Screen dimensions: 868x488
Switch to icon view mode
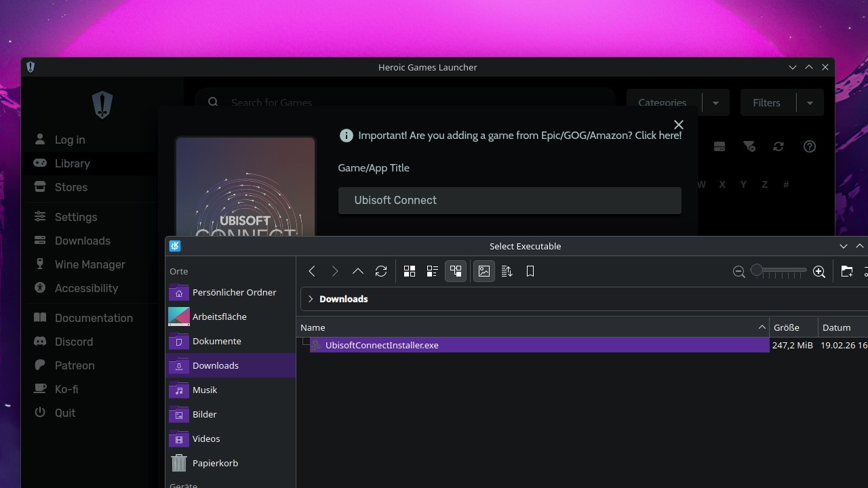[410, 271]
